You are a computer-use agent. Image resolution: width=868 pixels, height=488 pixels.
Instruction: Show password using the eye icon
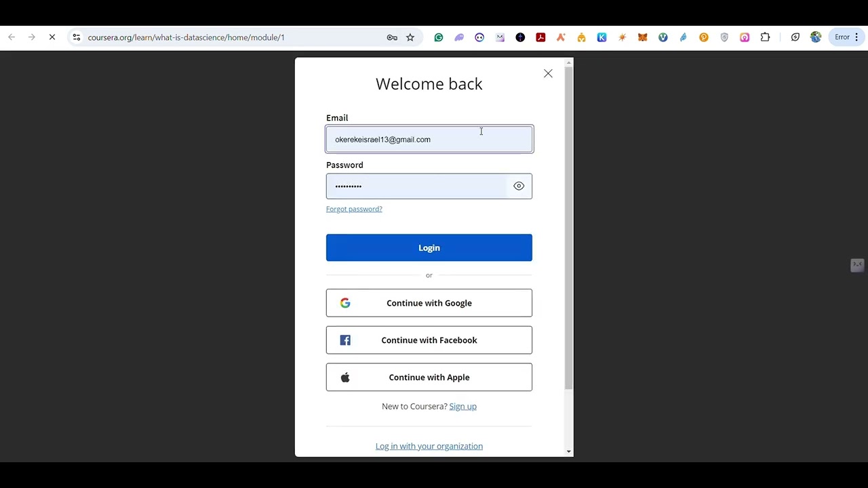[x=519, y=186]
